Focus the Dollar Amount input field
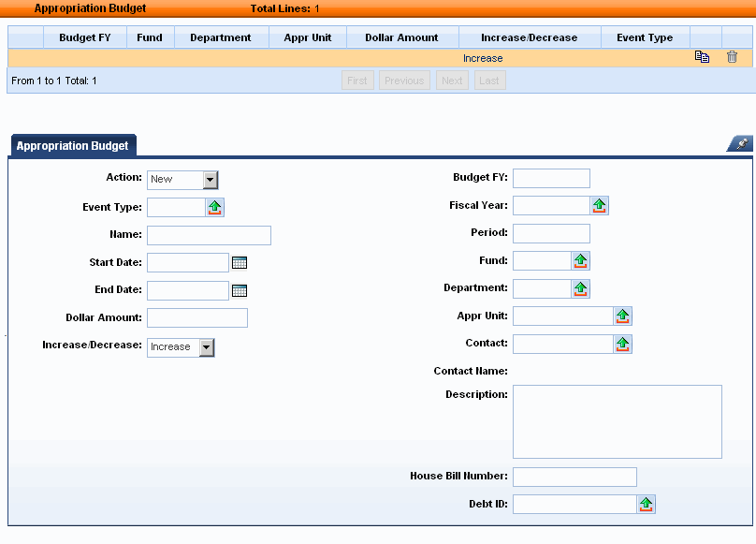Screen dimensions: 756x544 (x=197, y=318)
